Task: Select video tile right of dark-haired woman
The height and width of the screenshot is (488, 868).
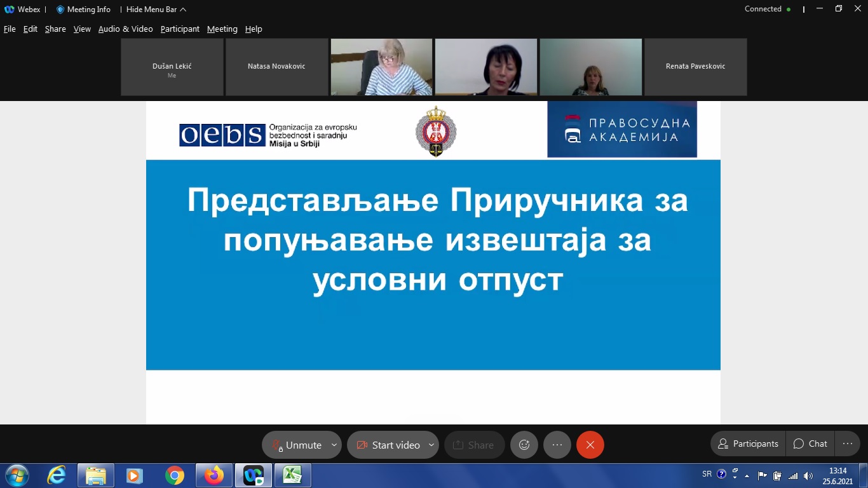Action: (x=591, y=67)
